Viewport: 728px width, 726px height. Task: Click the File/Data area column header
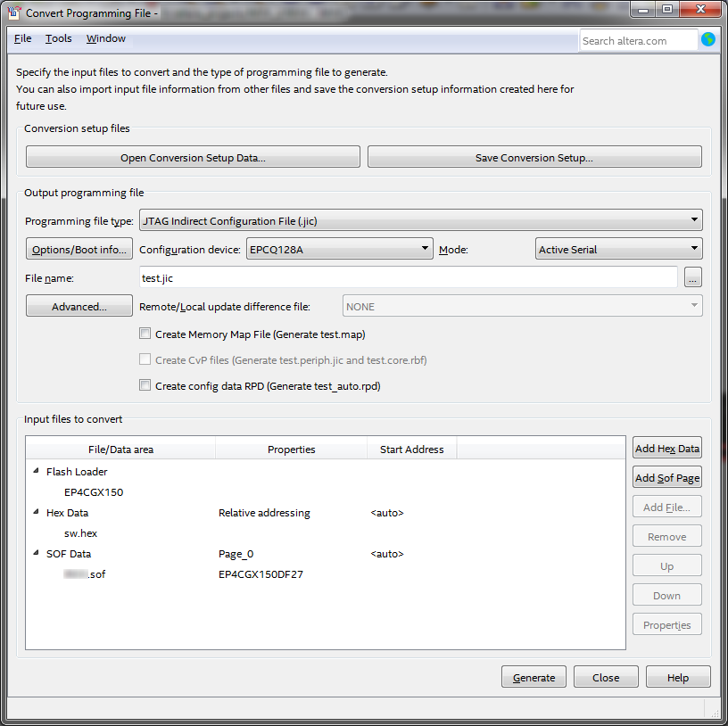(x=120, y=449)
